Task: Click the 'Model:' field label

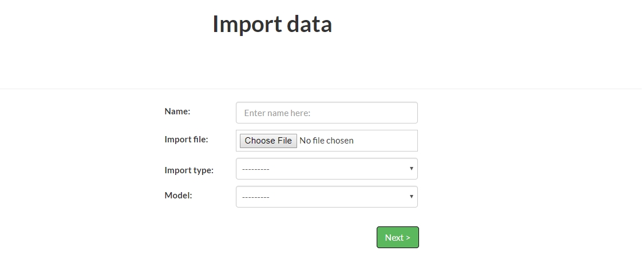Action: click(x=178, y=195)
